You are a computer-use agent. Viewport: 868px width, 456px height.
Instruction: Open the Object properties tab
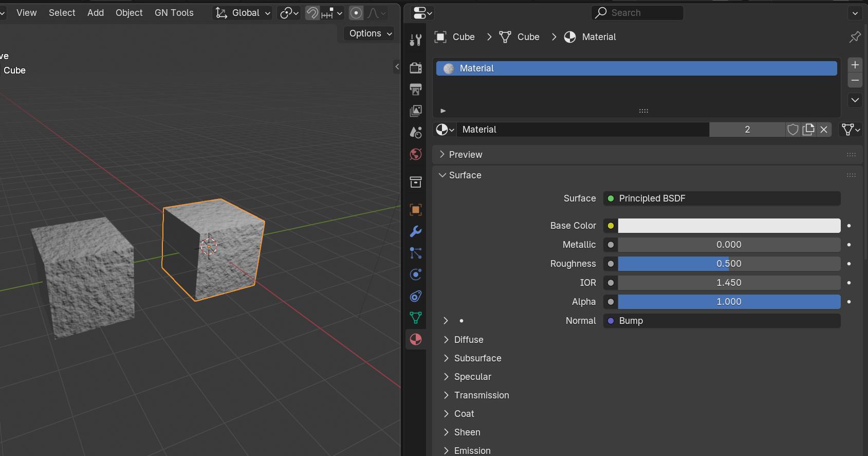[416, 210]
